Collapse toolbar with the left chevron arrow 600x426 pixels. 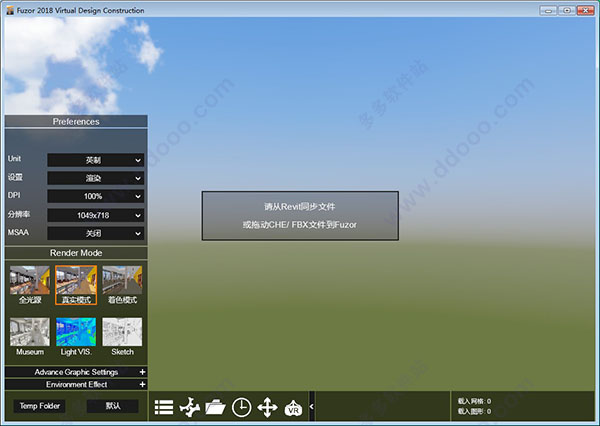311,407
